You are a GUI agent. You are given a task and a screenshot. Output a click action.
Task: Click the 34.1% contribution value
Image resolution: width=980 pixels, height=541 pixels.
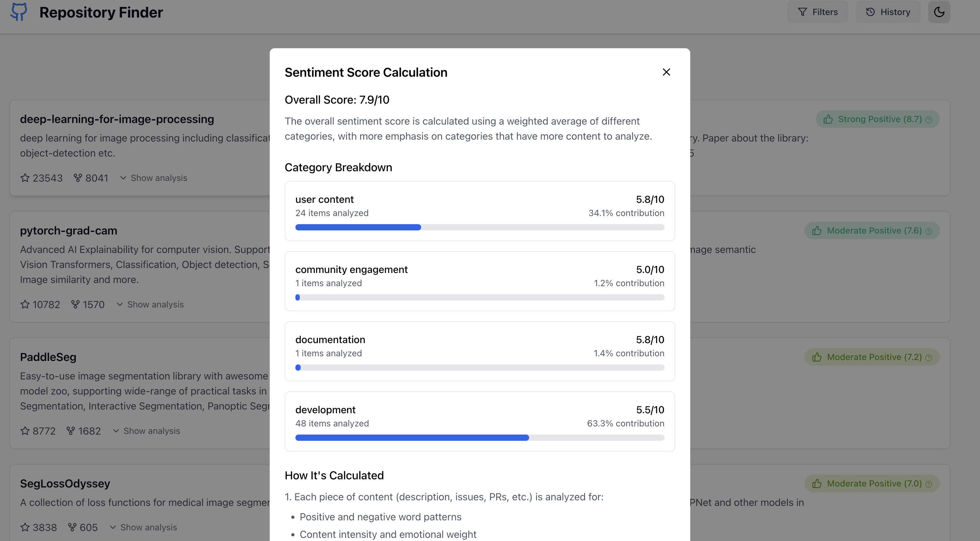pos(626,213)
